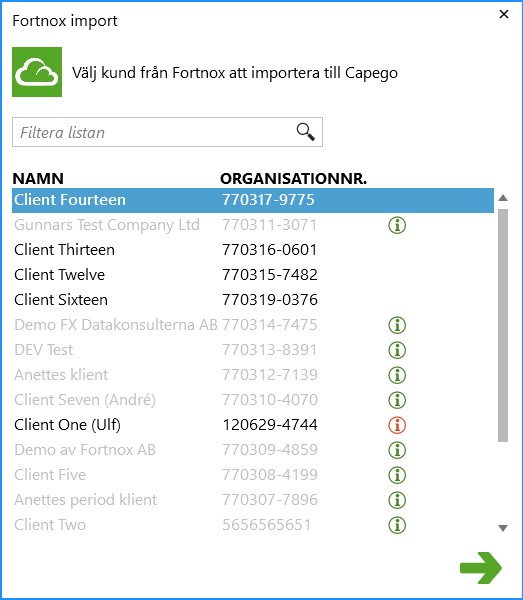Open info icon for Anettes klient

pos(397,375)
